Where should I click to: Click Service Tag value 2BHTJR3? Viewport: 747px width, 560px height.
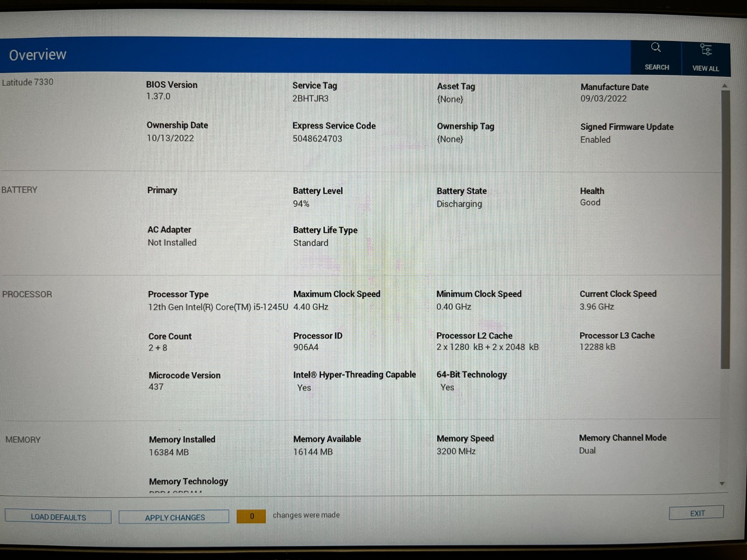pyautogui.click(x=310, y=98)
